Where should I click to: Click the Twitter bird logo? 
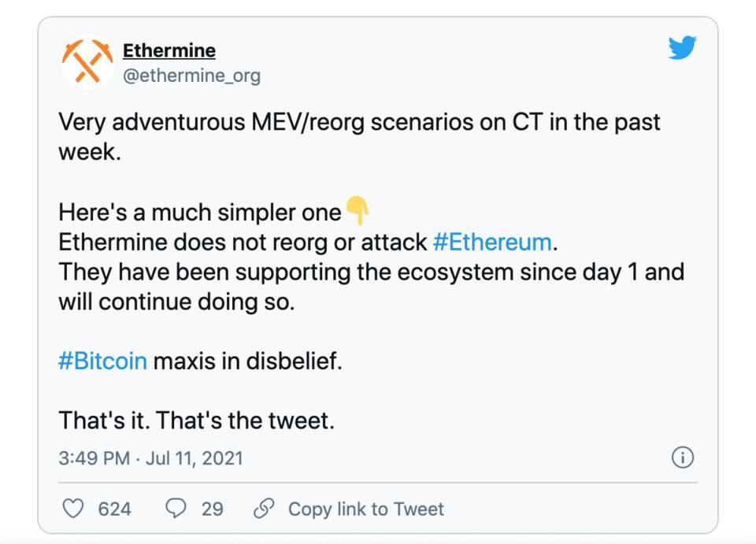(682, 48)
